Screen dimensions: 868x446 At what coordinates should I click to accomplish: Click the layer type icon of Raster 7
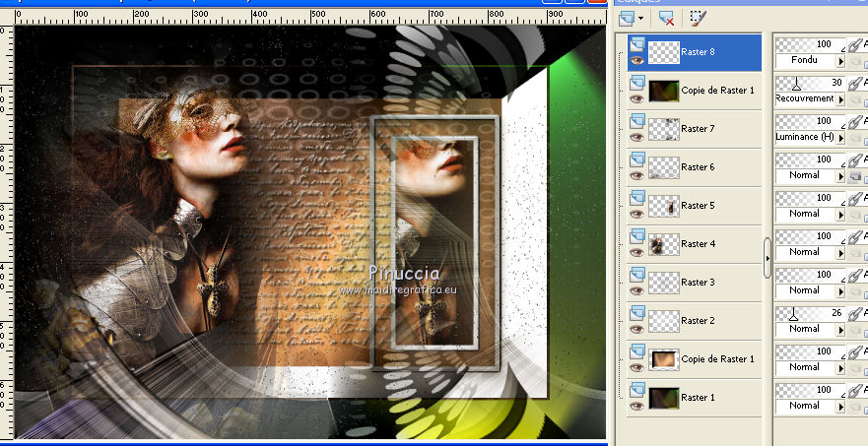pyautogui.click(x=637, y=121)
